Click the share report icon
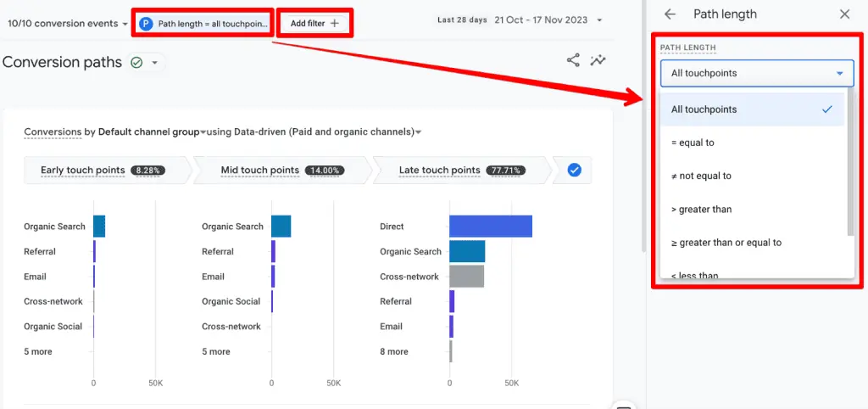Image resolution: width=868 pixels, height=409 pixels. pyautogui.click(x=574, y=60)
